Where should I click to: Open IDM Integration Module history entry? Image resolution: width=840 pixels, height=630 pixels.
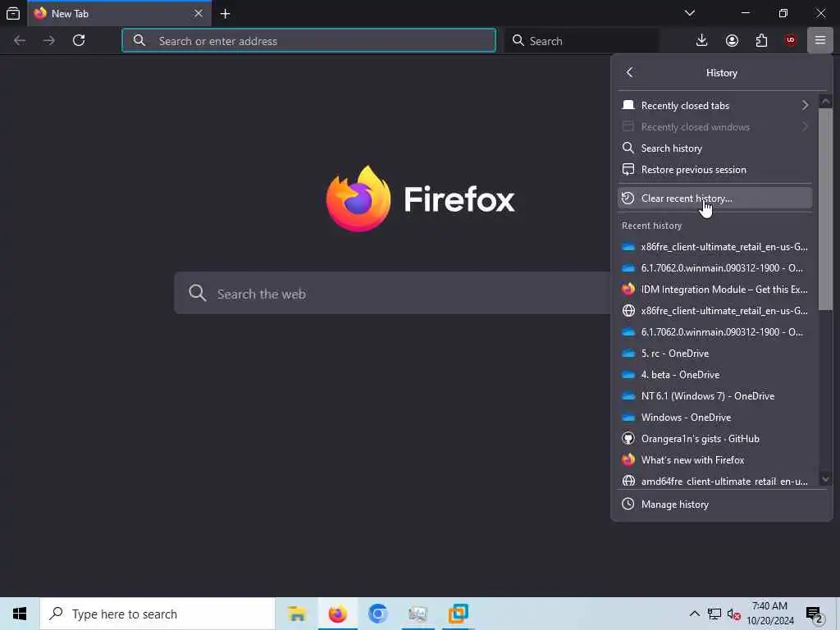[714, 290]
